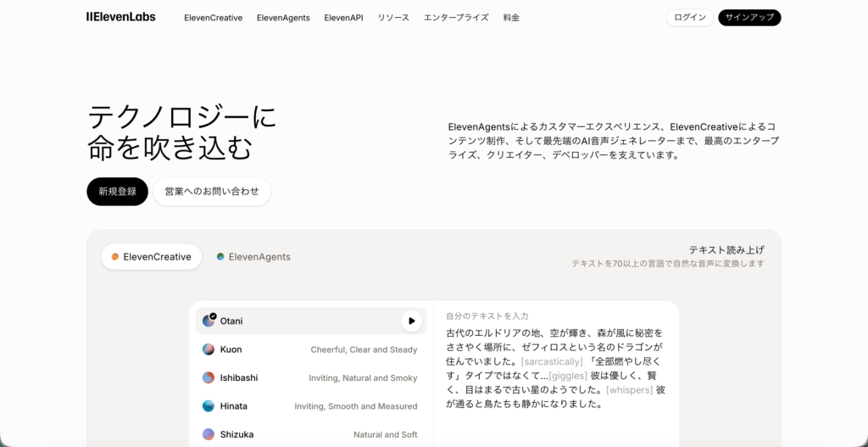This screenshot has width=868, height=447.
Task: Open the エンタープライズ menu
Action: click(456, 18)
